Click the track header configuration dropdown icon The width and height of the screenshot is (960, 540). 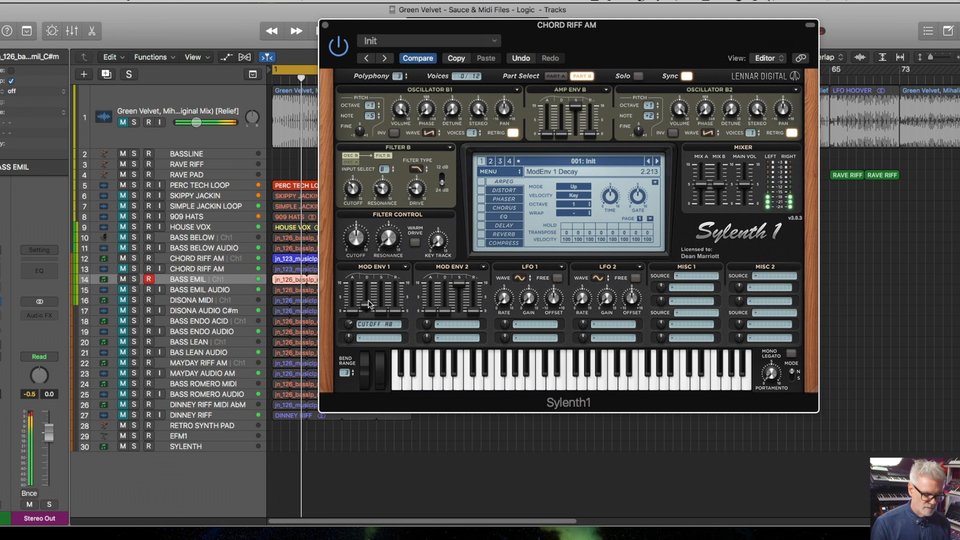(253, 74)
